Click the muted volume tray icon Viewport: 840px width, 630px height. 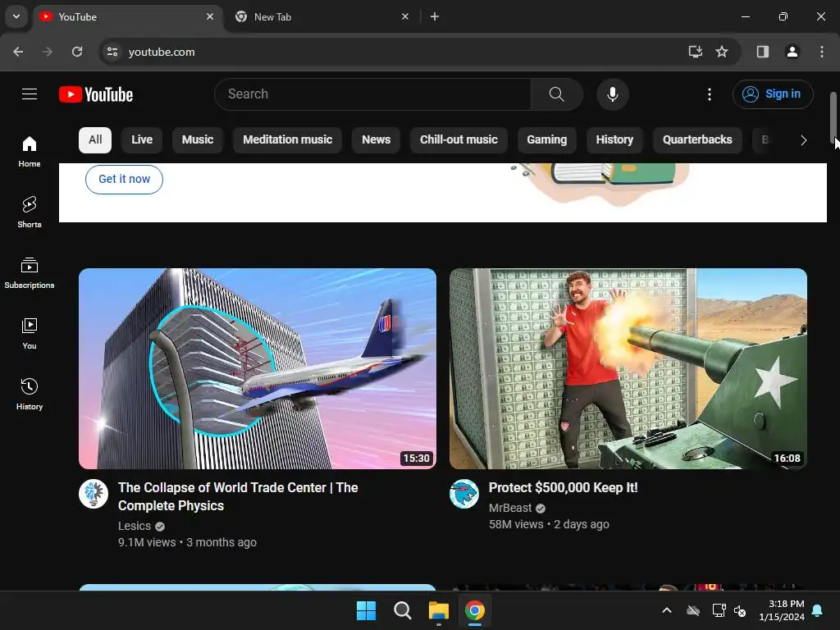click(x=740, y=610)
